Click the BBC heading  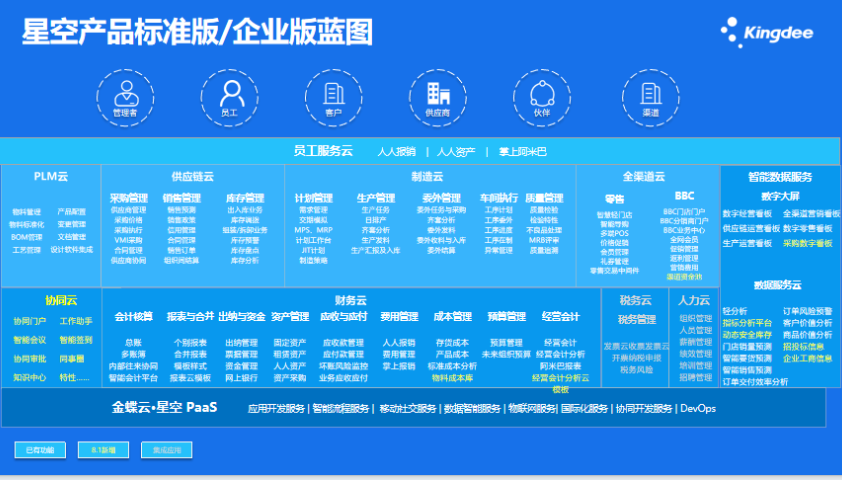(685, 196)
